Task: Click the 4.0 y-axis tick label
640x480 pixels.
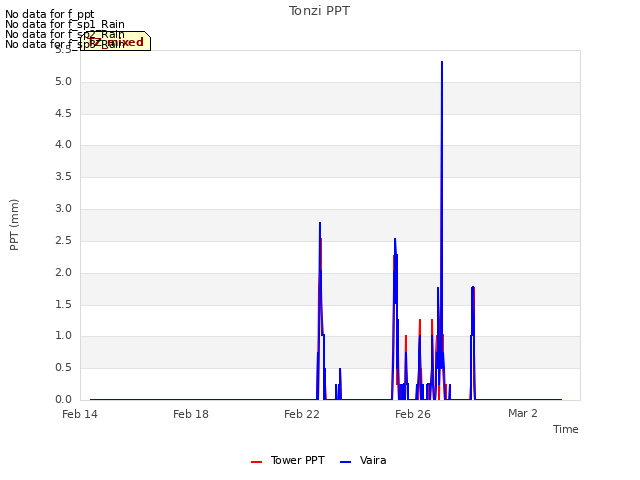Action: [63, 144]
